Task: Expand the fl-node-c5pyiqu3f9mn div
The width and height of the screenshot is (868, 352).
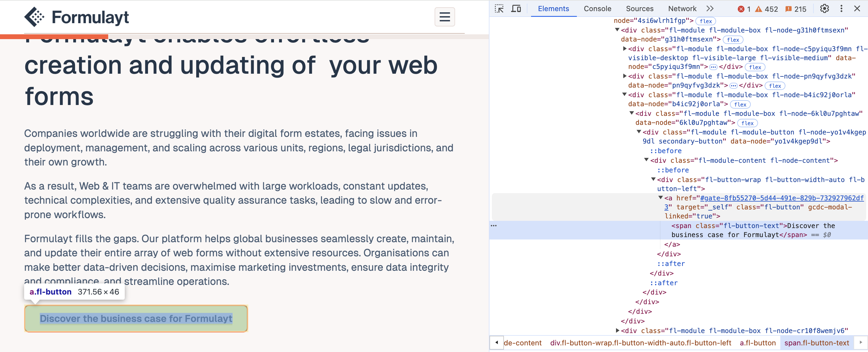Action: [x=624, y=49]
